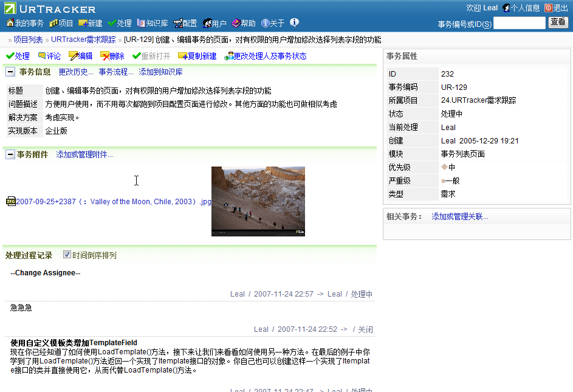573x392 pixels.
Task: Click the 使用自定义模板类增加TemplateField heading
Action: pos(74,343)
